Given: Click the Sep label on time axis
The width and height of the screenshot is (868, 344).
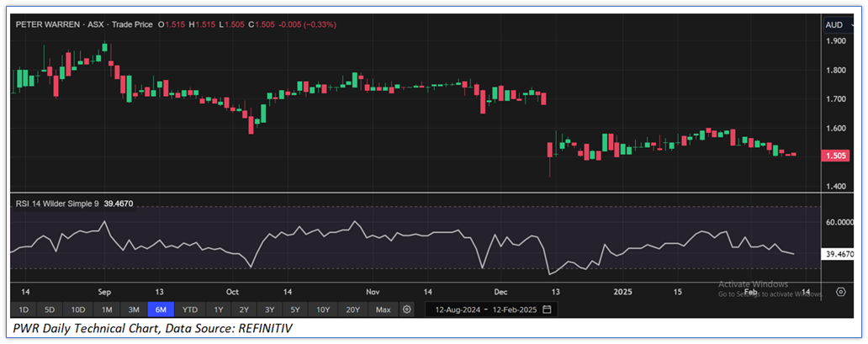Looking at the screenshot, I should 104,291.
